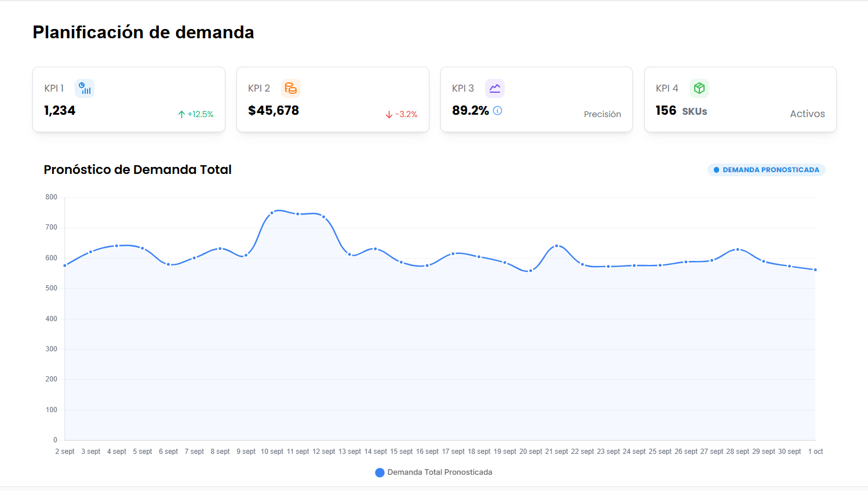The width and height of the screenshot is (868, 491).
Task: Click the trend line icon on KPI 3 card
Action: [x=494, y=88]
